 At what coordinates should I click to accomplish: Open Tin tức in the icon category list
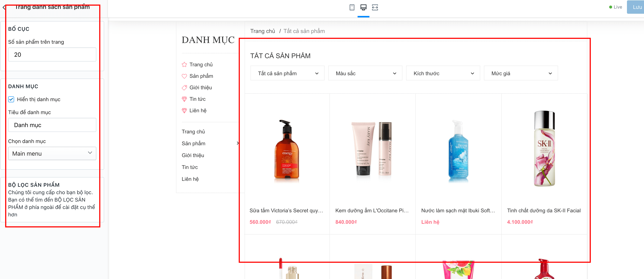pos(197,99)
